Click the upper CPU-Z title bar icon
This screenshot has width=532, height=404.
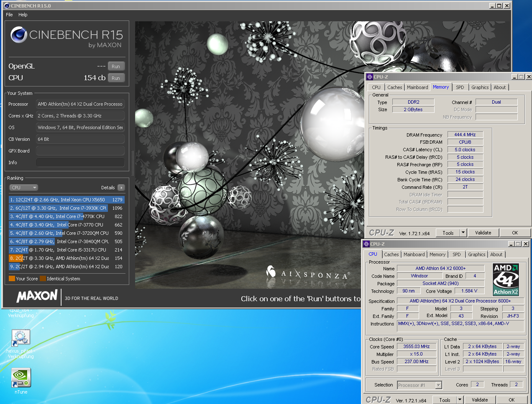tap(369, 77)
